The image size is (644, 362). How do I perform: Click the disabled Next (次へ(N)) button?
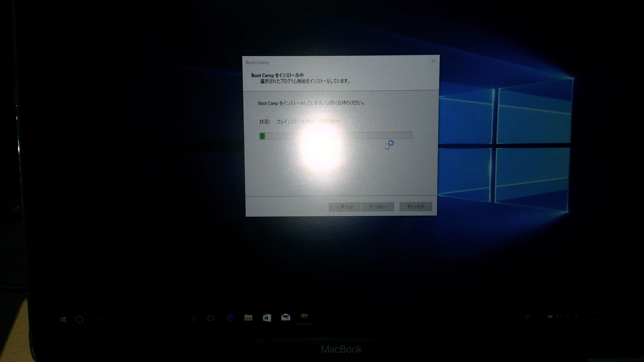(378, 207)
